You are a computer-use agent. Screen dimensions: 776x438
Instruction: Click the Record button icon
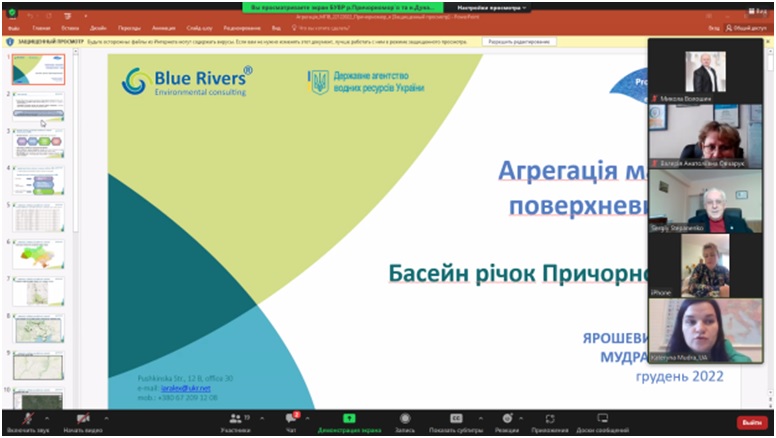[x=405, y=419]
